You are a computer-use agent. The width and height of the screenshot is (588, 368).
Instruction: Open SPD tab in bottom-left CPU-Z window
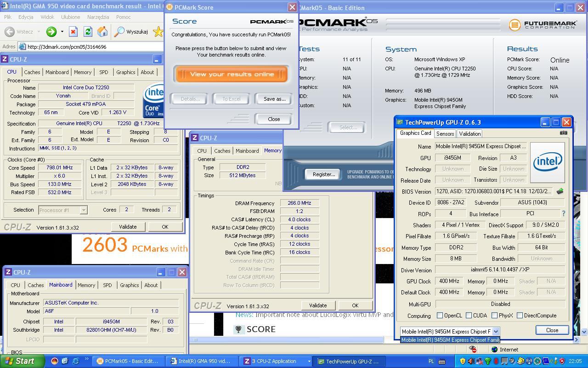107,285
